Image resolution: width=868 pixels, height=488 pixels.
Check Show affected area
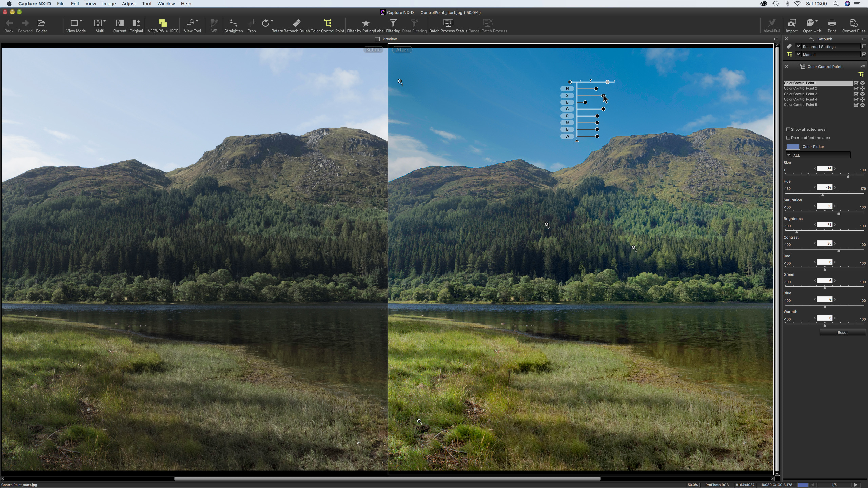[788, 129]
